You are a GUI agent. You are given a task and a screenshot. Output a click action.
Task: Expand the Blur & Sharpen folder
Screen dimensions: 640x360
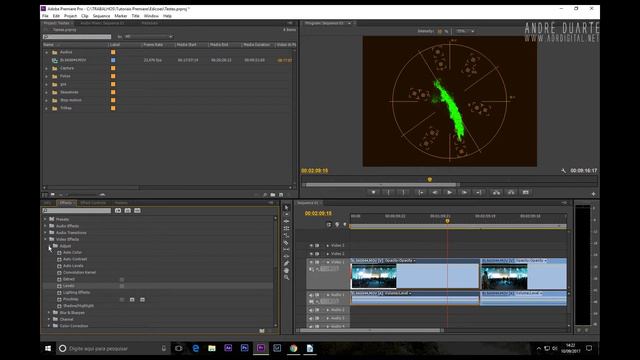(49, 313)
